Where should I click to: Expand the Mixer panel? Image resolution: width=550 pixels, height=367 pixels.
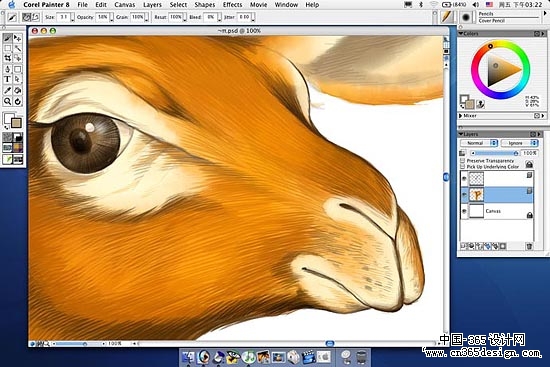pyautogui.click(x=461, y=115)
